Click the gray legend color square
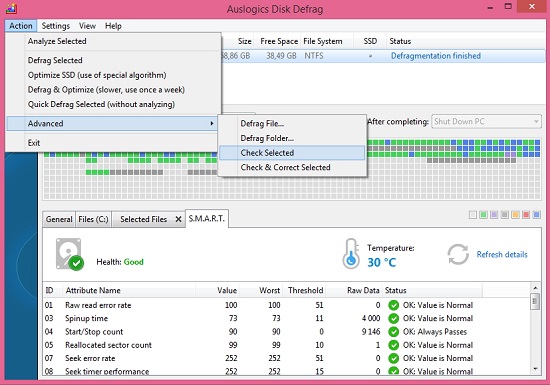This screenshot has height=385, width=550. [x=504, y=215]
